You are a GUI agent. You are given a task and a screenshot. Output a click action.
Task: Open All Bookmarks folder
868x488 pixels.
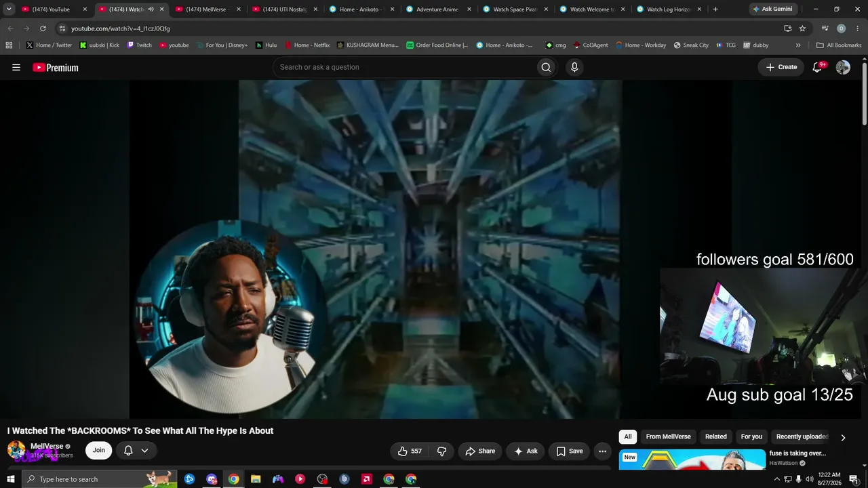839,45
